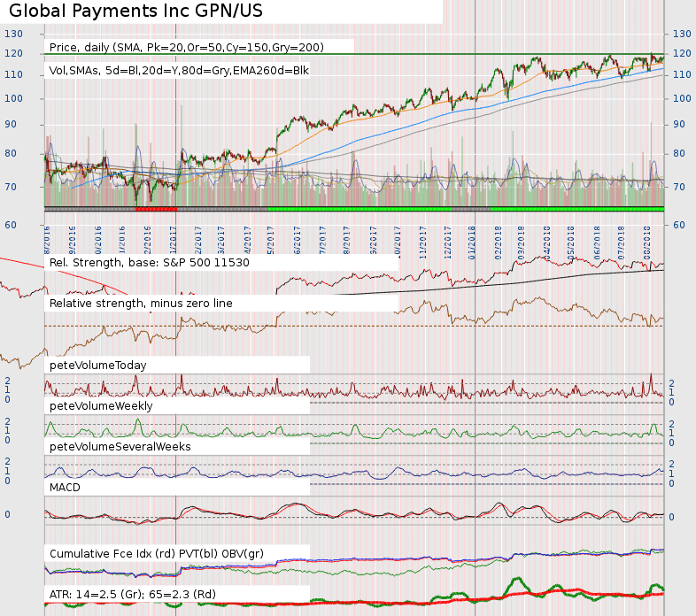Click the Vol, SMAs legend label
Screen dimensions: 696x616
[x=179, y=71]
